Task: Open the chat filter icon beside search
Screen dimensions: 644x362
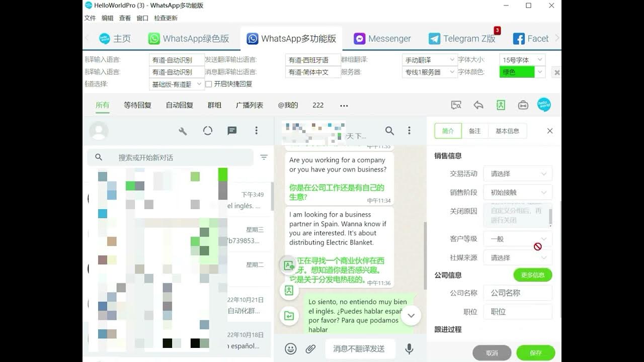Action: (x=264, y=157)
